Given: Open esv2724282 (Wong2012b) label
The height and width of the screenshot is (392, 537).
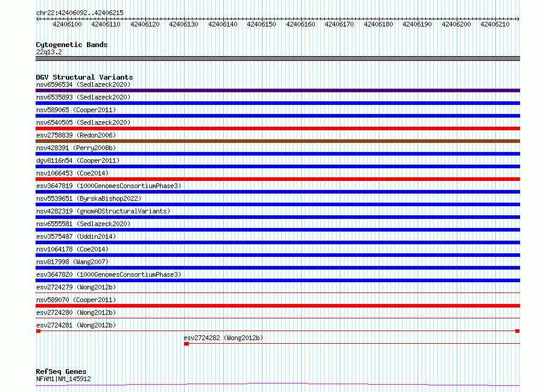Looking at the screenshot, I should coord(223,338).
